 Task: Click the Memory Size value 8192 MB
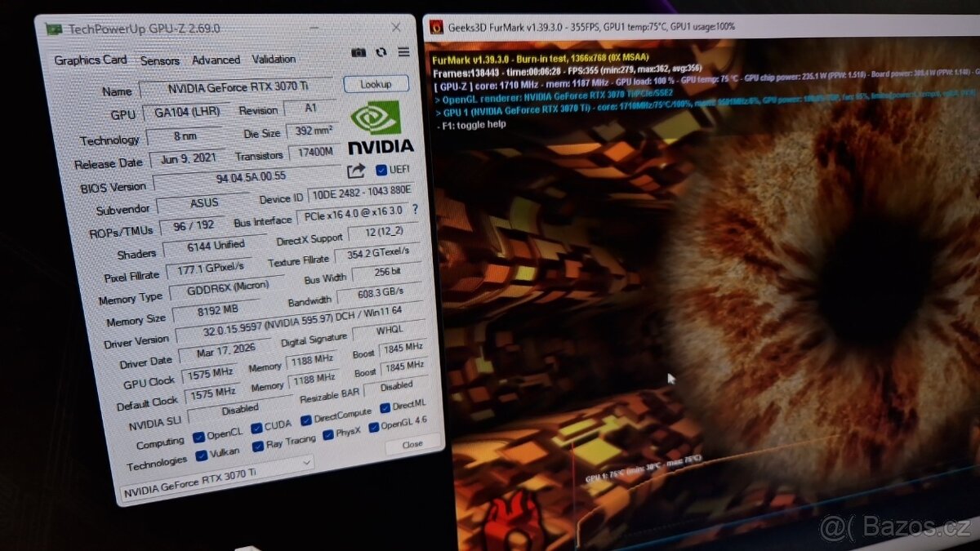point(219,312)
